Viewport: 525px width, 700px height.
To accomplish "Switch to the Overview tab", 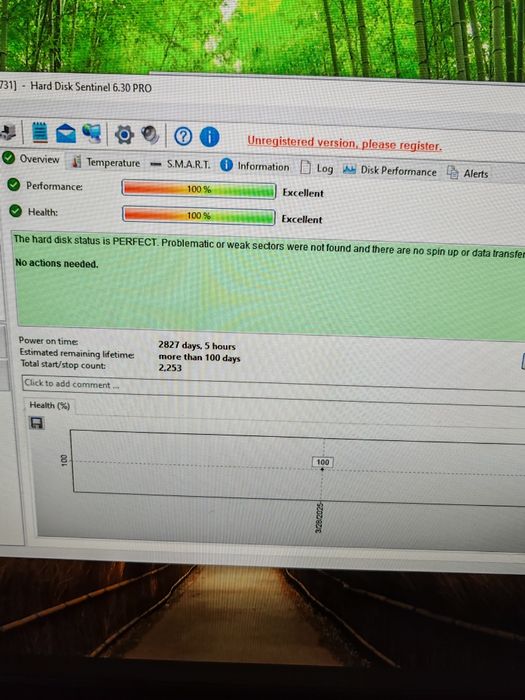I will 31,158.
